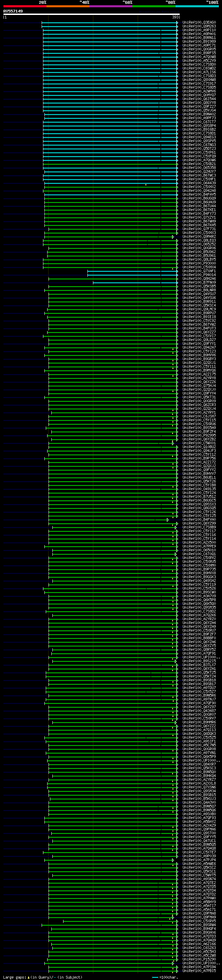The height and width of the screenshot is (980, 222).
Task: Click hit label UniRef100_Q4TUC1
Action: click(199, 841)
